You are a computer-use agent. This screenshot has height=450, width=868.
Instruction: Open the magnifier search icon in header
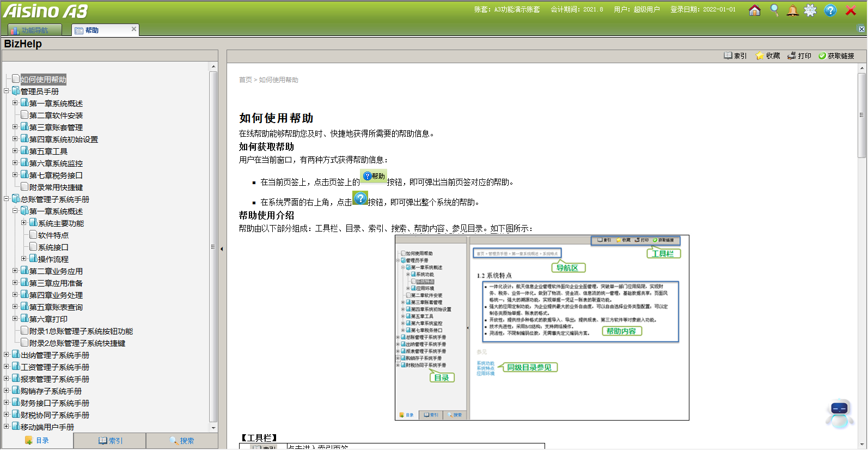point(774,10)
